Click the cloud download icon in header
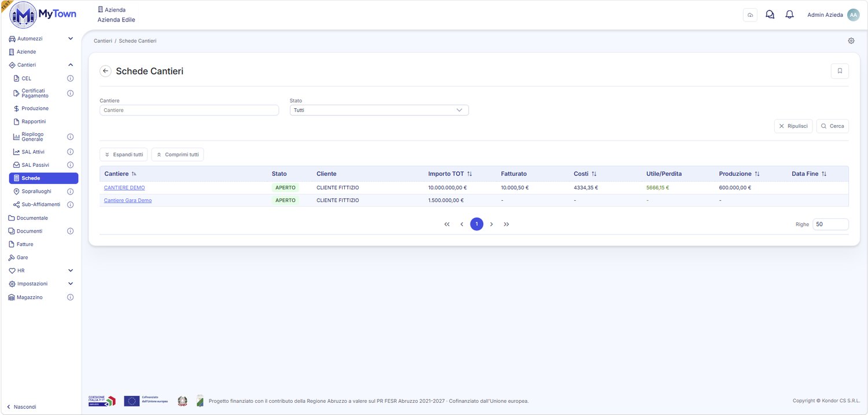 (750, 15)
